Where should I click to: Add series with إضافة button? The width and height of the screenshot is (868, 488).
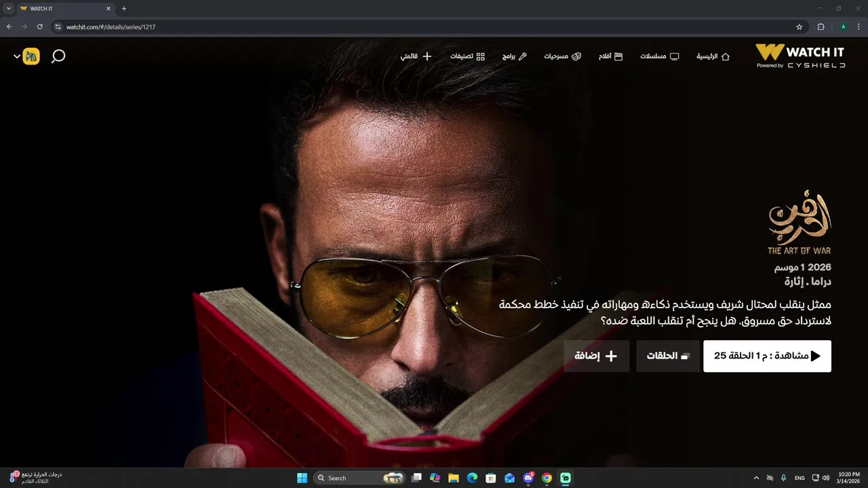596,356
